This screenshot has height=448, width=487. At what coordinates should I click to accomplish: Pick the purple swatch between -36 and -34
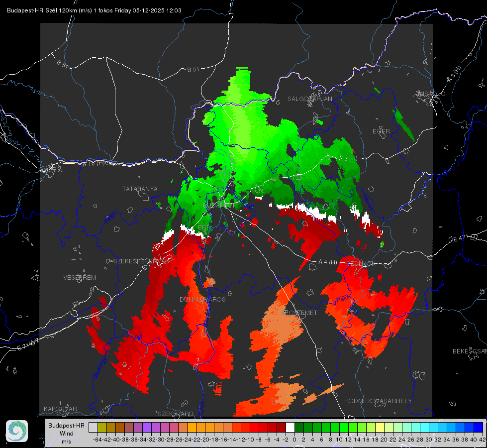pyautogui.click(x=138, y=427)
